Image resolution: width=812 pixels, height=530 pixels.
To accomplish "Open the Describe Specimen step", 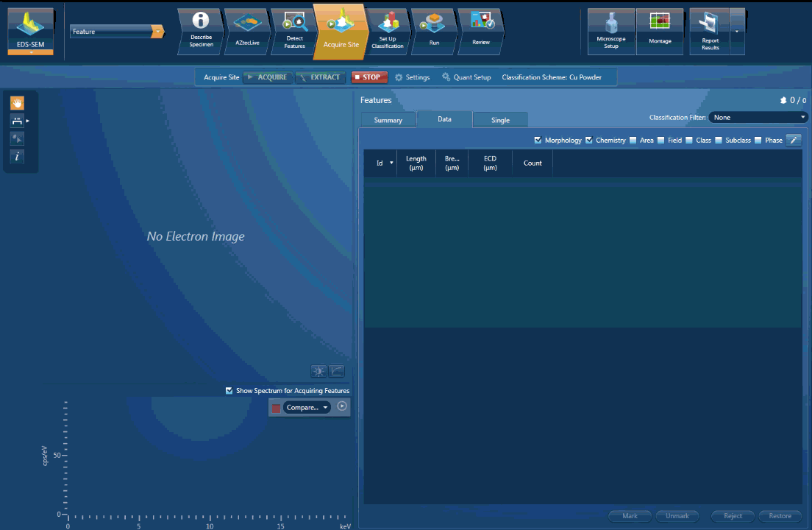I will (201, 32).
